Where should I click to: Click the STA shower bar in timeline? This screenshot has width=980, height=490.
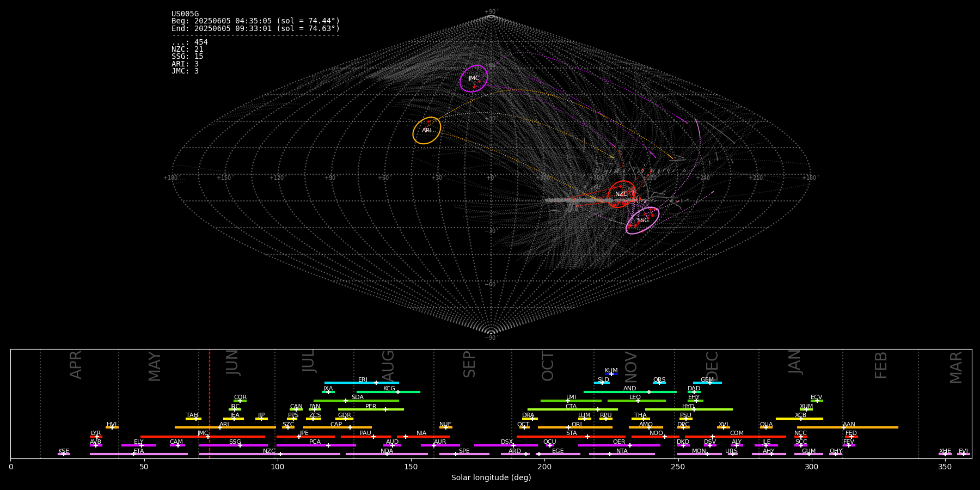point(571,437)
